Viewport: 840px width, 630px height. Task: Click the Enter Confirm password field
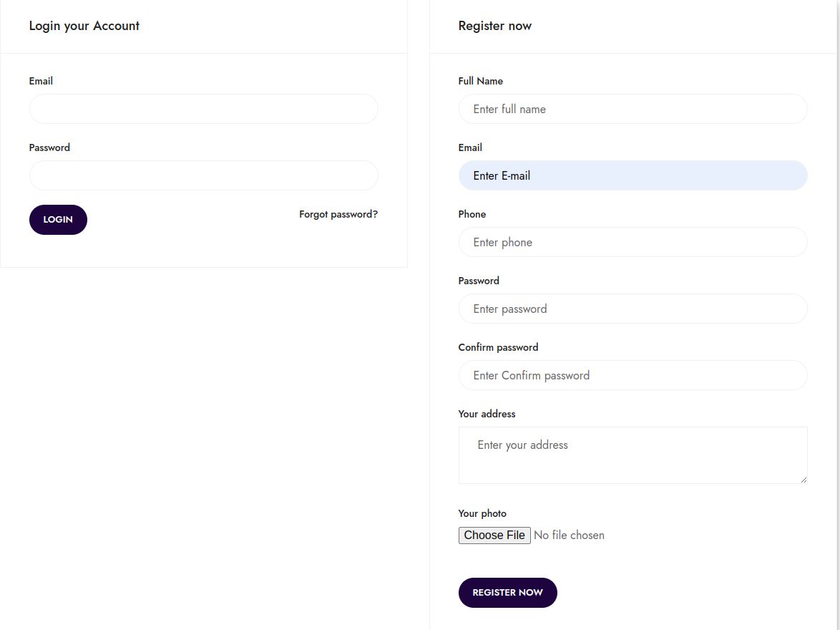(x=633, y=375)
